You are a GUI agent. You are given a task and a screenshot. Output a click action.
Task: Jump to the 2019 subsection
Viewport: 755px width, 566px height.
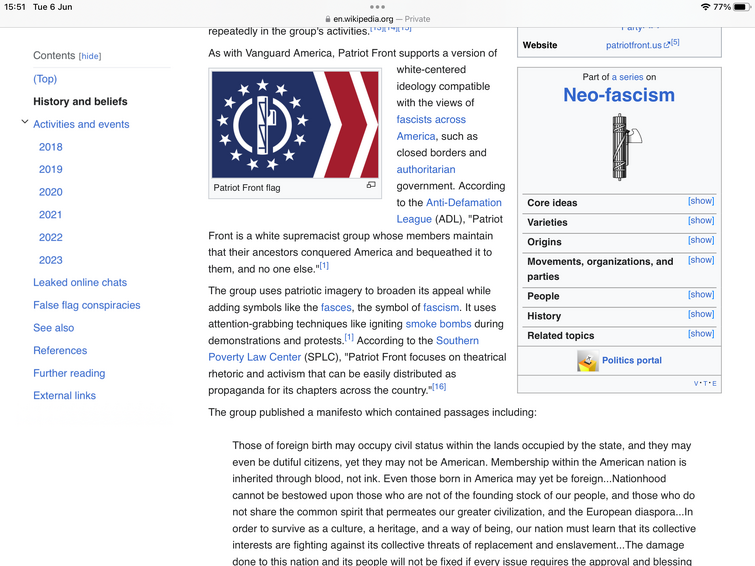pyautogui.click(x=51, y=170)
